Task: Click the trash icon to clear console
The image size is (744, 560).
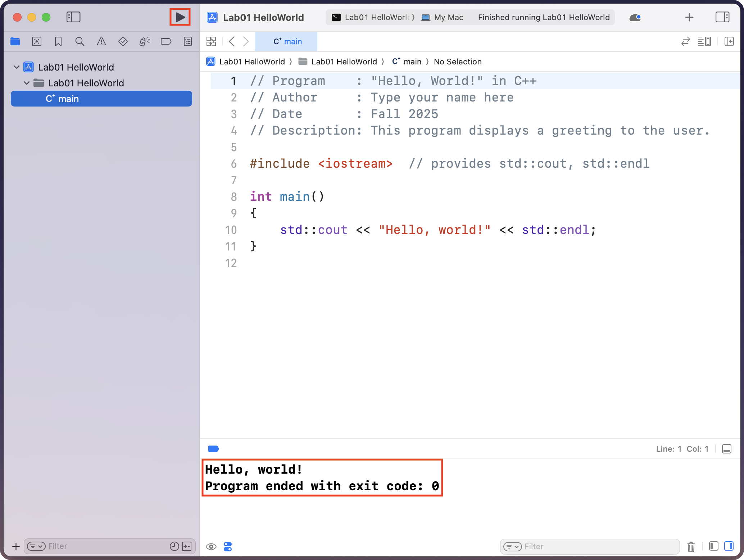Action: 691,547
